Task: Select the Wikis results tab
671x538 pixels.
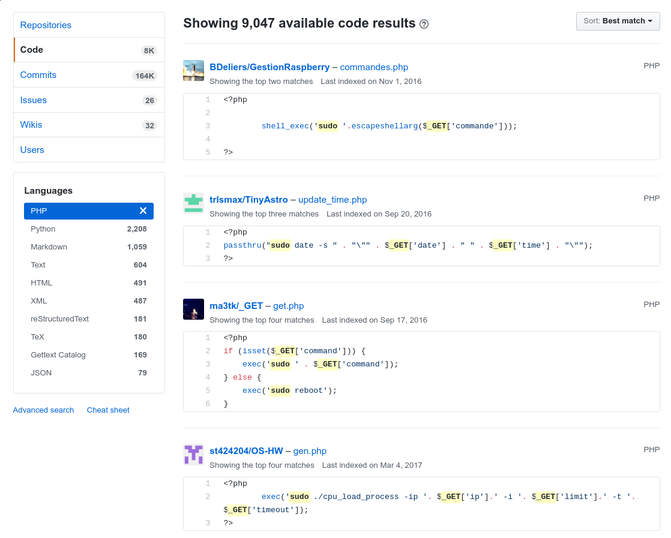Action: (31, 125)
